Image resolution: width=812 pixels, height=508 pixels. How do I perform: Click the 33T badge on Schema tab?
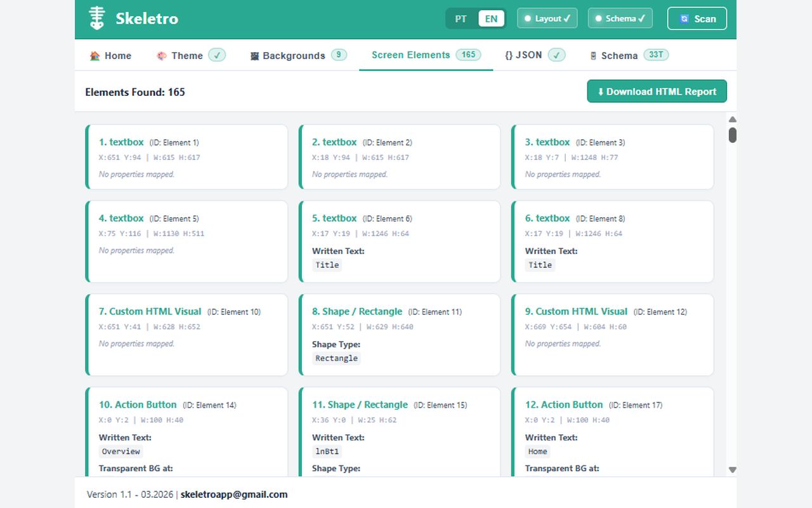pyautogui.click(x=656, y=55)
